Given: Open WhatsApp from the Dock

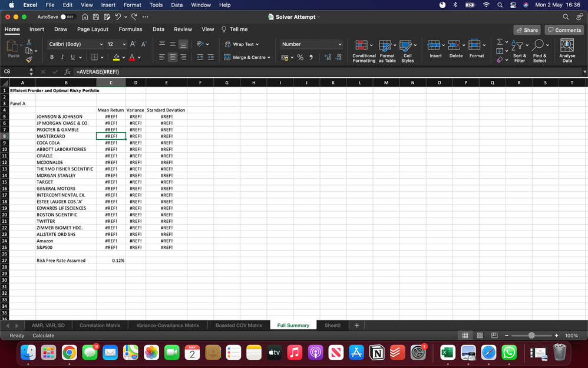Looking at the screenshot, I should click(x=509, y=353).
